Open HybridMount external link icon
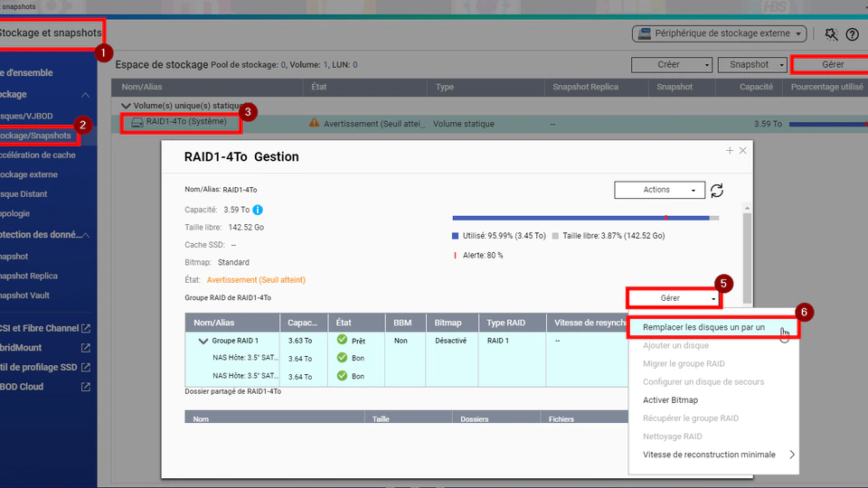 coord(86,347)
